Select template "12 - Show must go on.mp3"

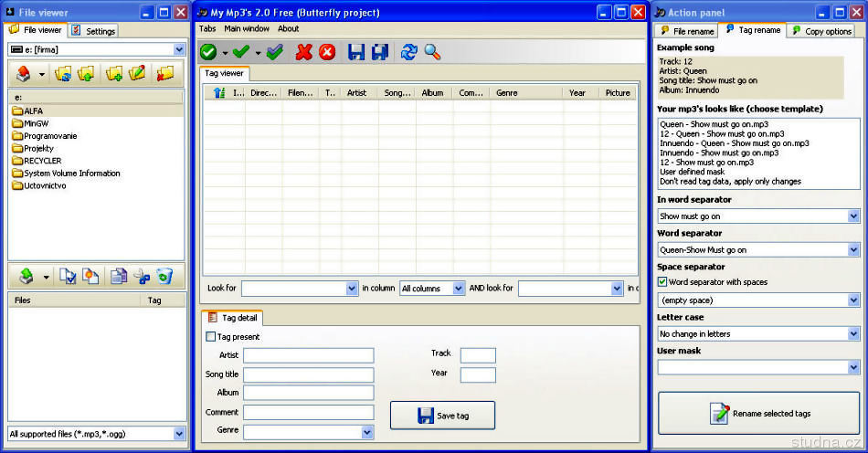[x=706, y=162]
